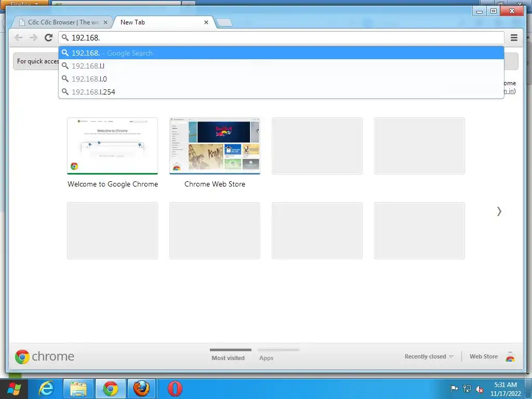Image resolution: width=532 pixels, height=399 pixels.
Task: Click the Firefox menu button behind the Chrome window
Action: [24, 3]
